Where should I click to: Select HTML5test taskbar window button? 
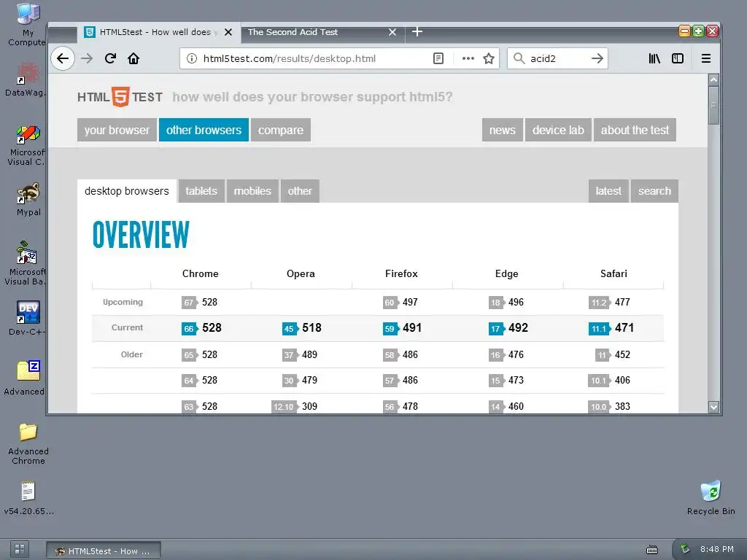(104, 551)
